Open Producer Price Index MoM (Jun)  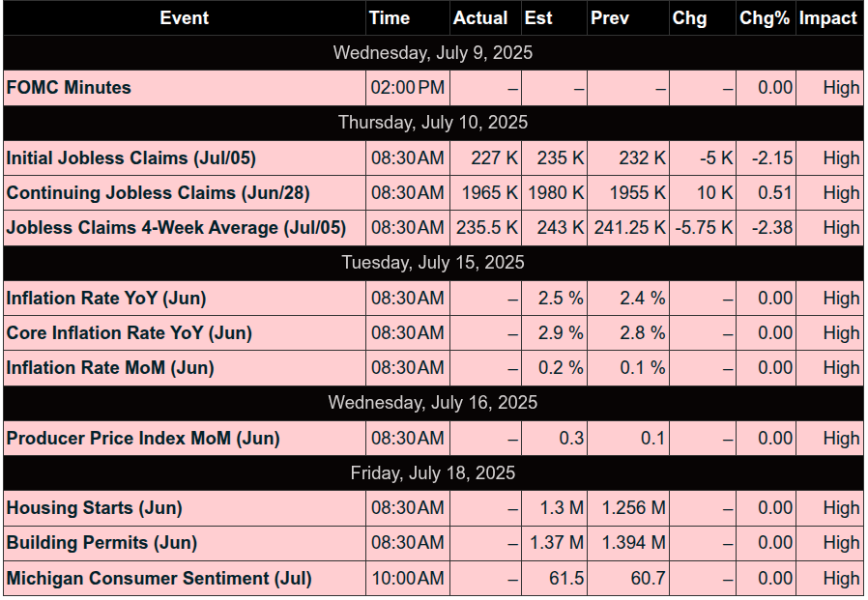[x=143, y=439]
